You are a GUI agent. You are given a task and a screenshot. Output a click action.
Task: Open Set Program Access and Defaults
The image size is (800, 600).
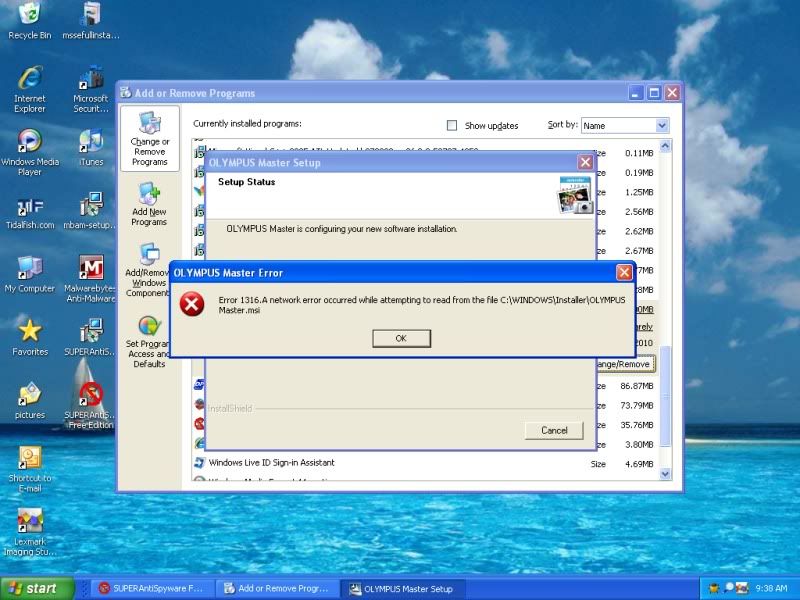(148, 342)
